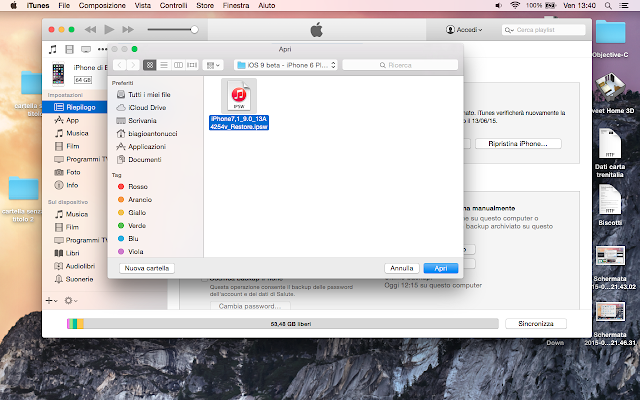The image size is (640, 400).
Task: Open the Finestra menu
Action: coord(236,5)
